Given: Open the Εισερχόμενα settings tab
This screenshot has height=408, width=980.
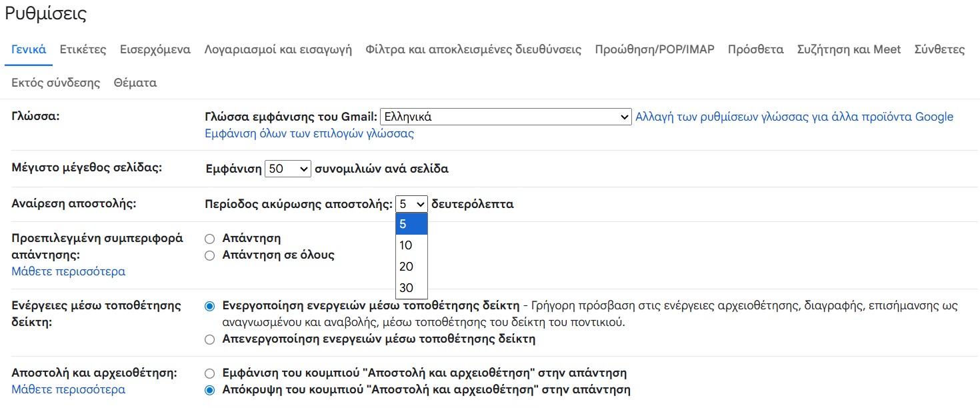Looking at the screenshot, I should (154, 49).
